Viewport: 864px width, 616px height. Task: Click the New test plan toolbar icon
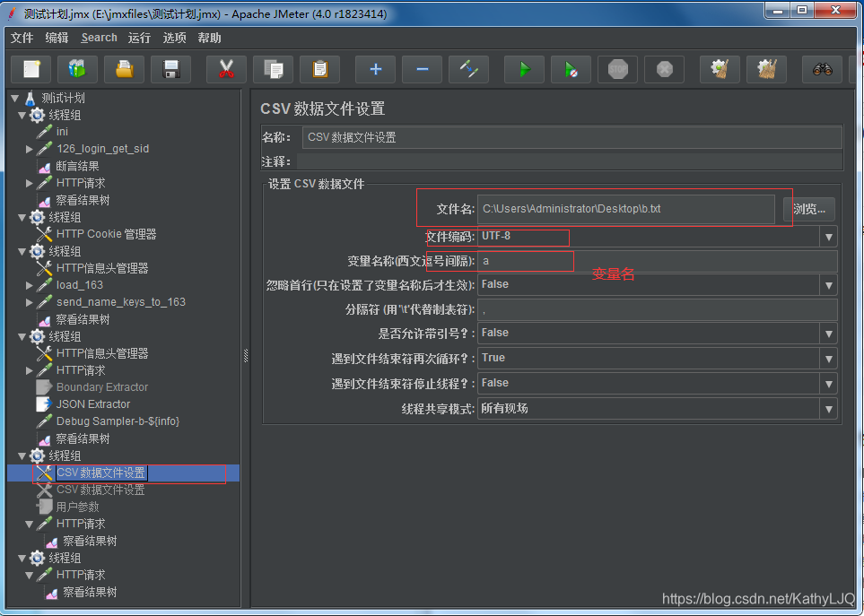(x=31, y=69)
